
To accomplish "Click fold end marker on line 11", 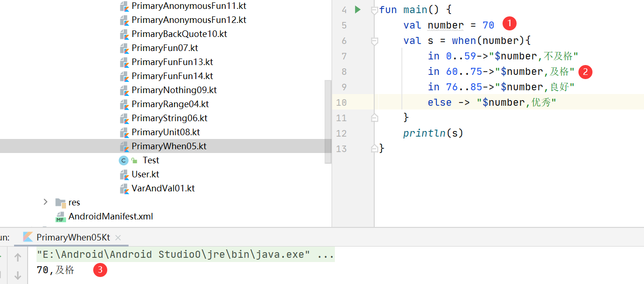I will coord(374,118).
